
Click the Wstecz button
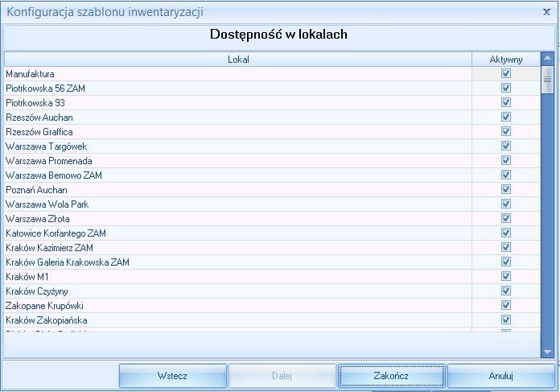point(172,376)
